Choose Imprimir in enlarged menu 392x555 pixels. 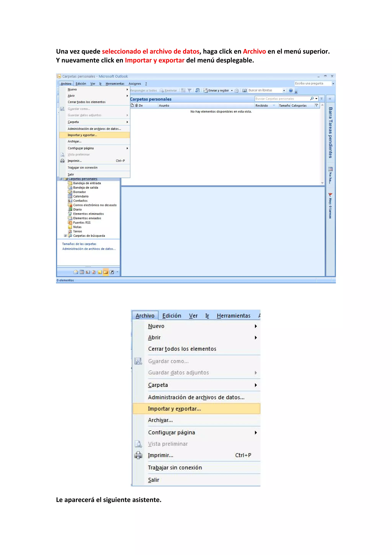(196, 455)
